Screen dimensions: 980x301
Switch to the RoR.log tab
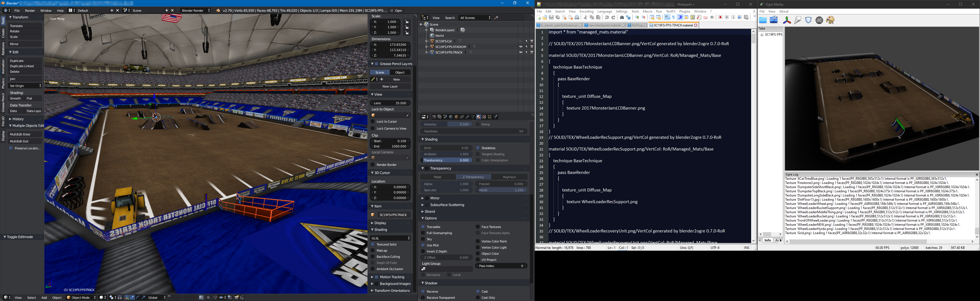click(x=637, y=25)
